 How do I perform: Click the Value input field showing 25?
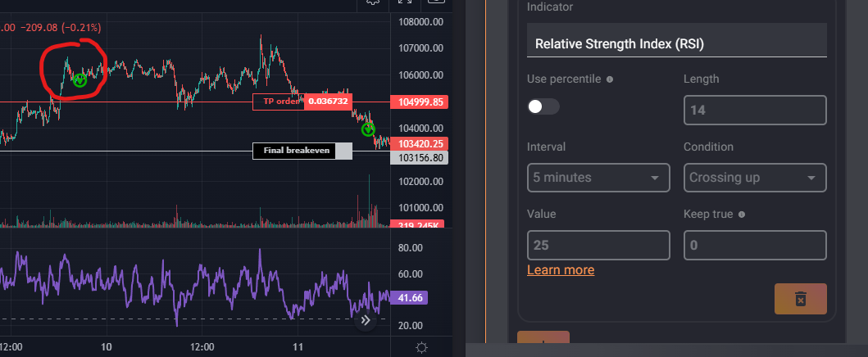(598, 245)
